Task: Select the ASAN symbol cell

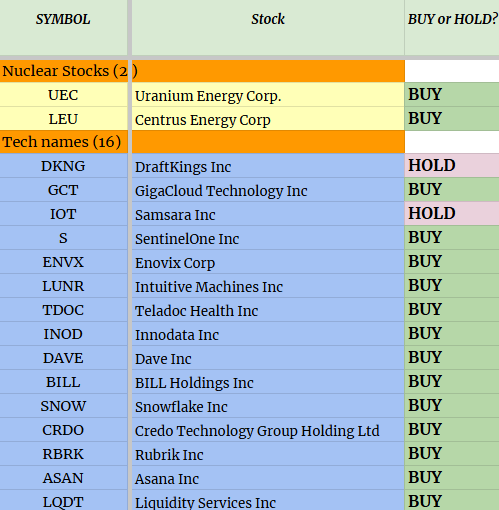Action: tap(63, 478)
